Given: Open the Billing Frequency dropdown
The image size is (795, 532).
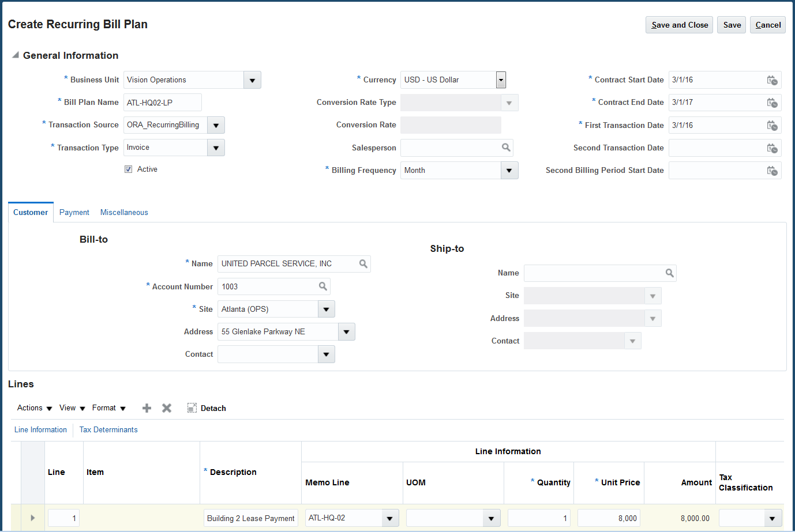Looking at the screenshot, I should 509,170.
